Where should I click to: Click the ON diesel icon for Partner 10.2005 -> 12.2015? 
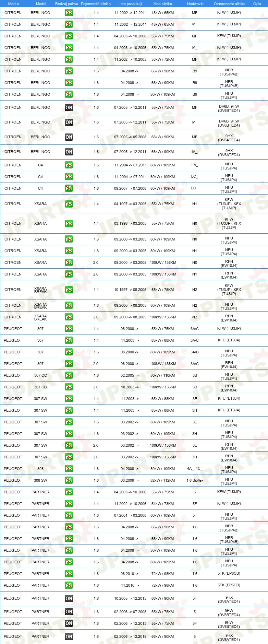pyautogui.click(x=69, y=598)
